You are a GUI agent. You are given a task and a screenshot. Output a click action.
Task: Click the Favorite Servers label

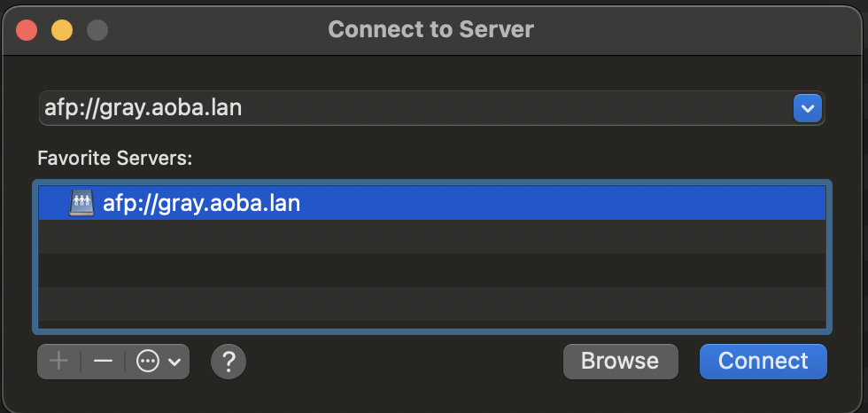point(115,159)
